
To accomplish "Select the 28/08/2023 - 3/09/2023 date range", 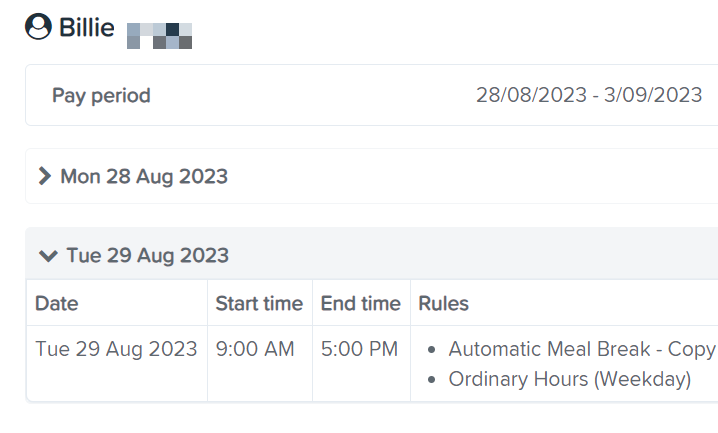I will pyautogui.click(x=589, y=95).
